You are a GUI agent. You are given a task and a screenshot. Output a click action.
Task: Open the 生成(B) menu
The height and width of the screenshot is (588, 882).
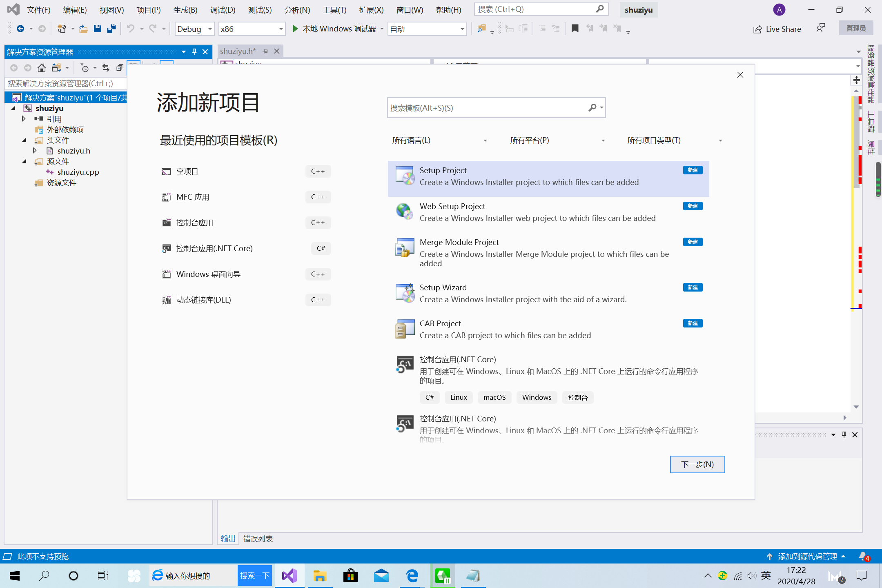[x=185, y=10]
